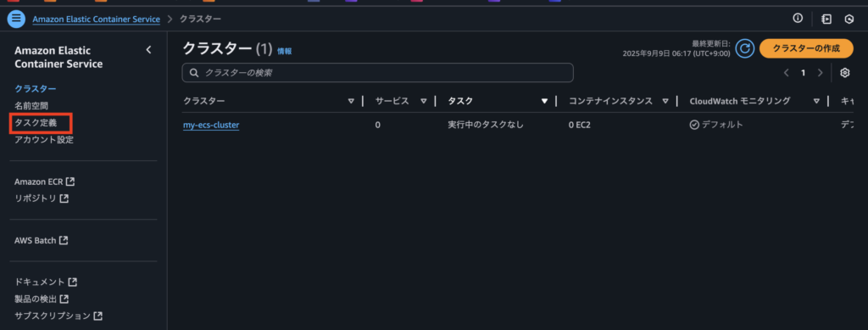Viewport: 868px width, 330px height.
Task: Open タスク定義 in the sidebar
Action: click(x=36, y=122)
